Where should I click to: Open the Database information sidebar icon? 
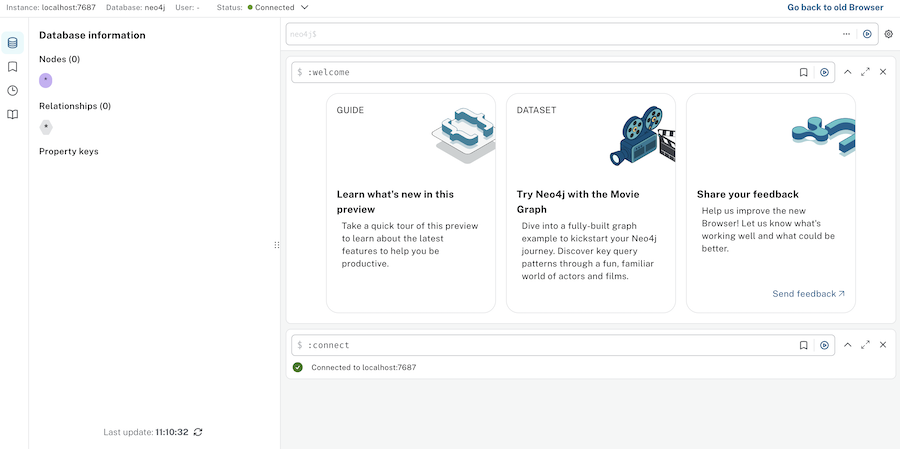[x=13, y=43]
